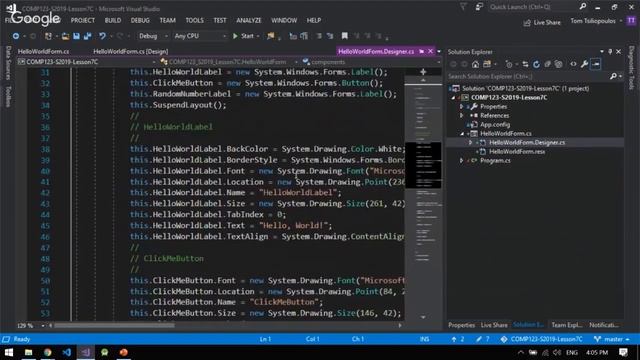640x360 pixels.
Task: Click the green Start debugging button
Action: pyautogui.click(x=244, y=36)
